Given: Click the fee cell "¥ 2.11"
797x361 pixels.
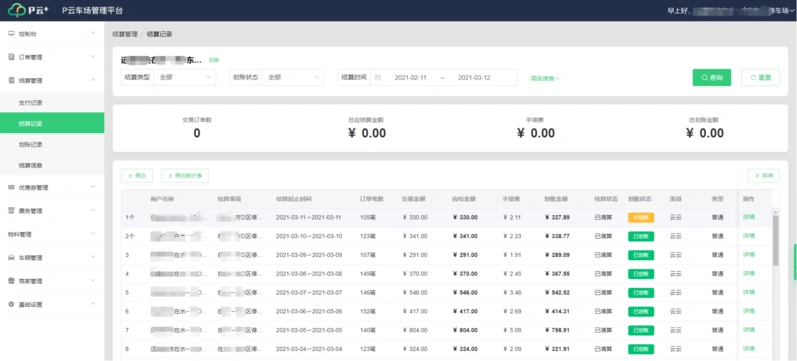Looking at the screenshot, I should pyautogui.click(x=512, y=217).
